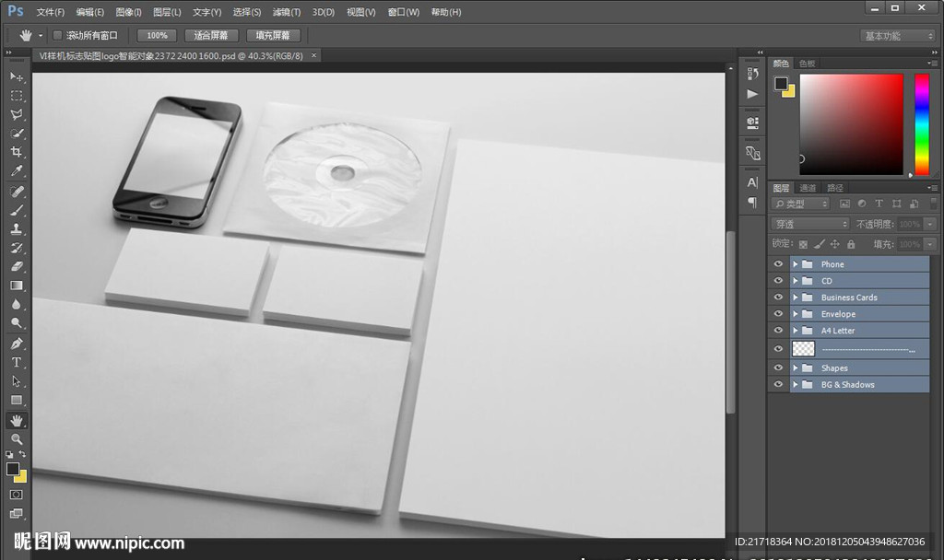Select the Move tool
944x560 pixels.
pyautogui.click(x=17, y=76)
